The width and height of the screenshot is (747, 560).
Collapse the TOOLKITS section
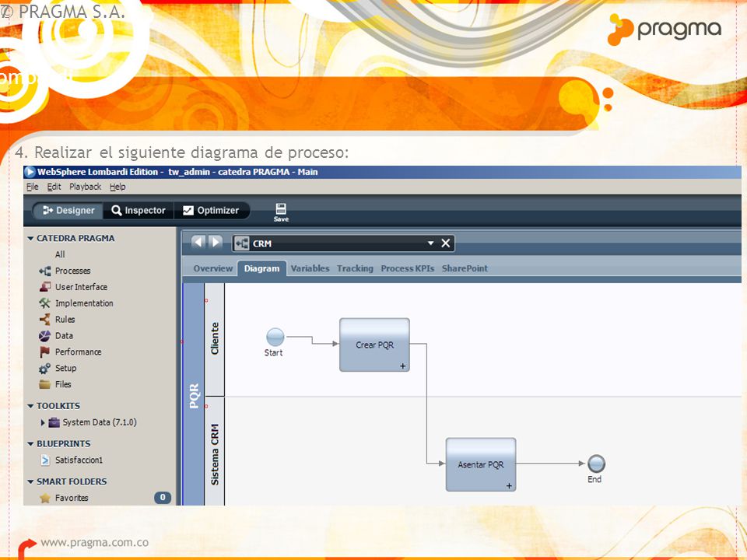coord(30,406)
